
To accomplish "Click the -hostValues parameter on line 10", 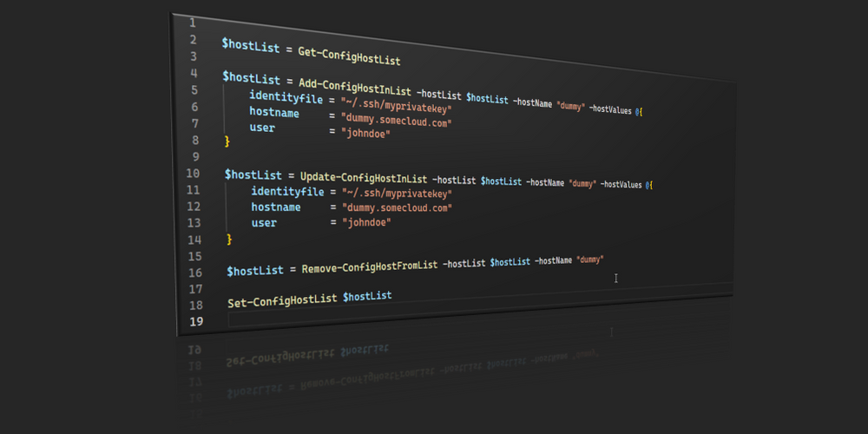I will pyautogui.click(x=621, y=184).
